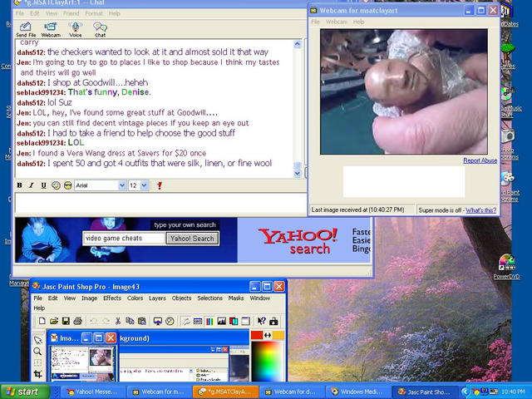Create a new image in Paint Shop Pro
Image resolution: width=532 pixels, height=399 pixels.
tap(42, 321)
